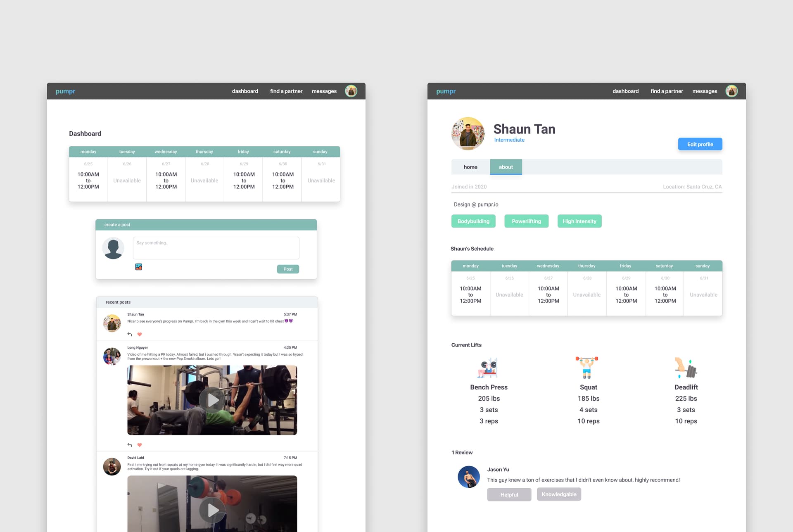Image resolution: width=793 pixels, height=532 pixels.
Task: Toggle Helpful on Jason Yu's review
Action: click(509, 494)
